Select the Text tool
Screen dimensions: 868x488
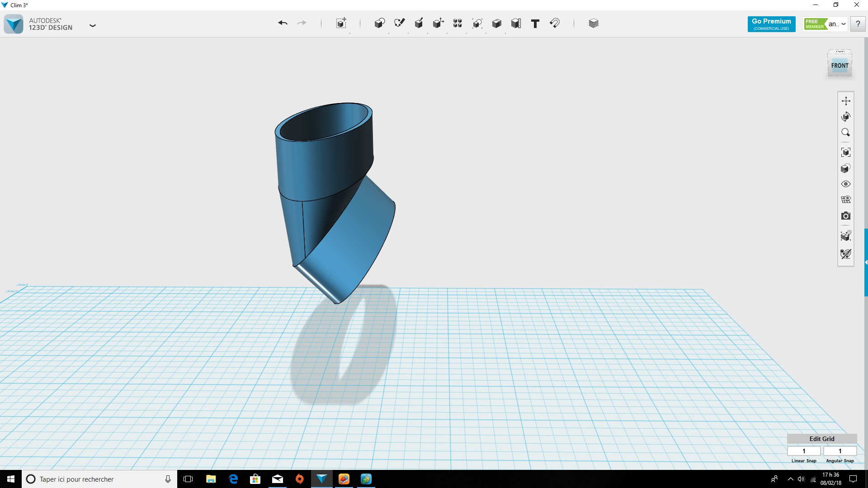[535, 23]
